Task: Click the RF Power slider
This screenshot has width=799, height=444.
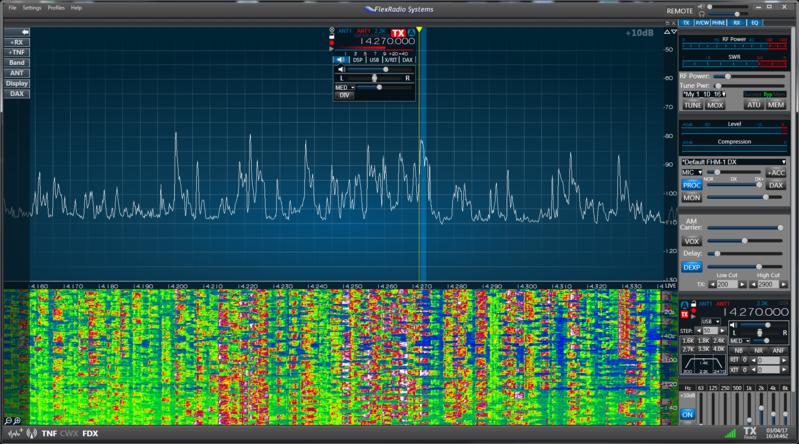Action: click(x=748, y=76)
